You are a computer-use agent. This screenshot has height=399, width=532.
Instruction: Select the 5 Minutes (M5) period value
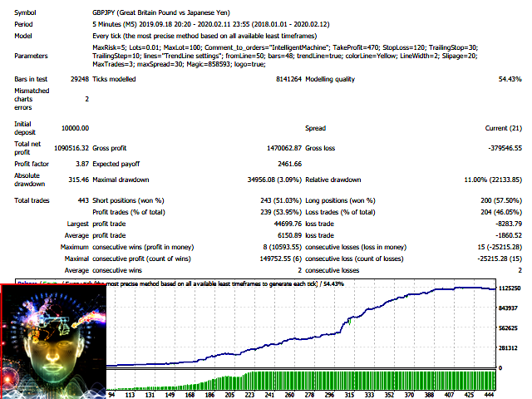pos(210,24)
